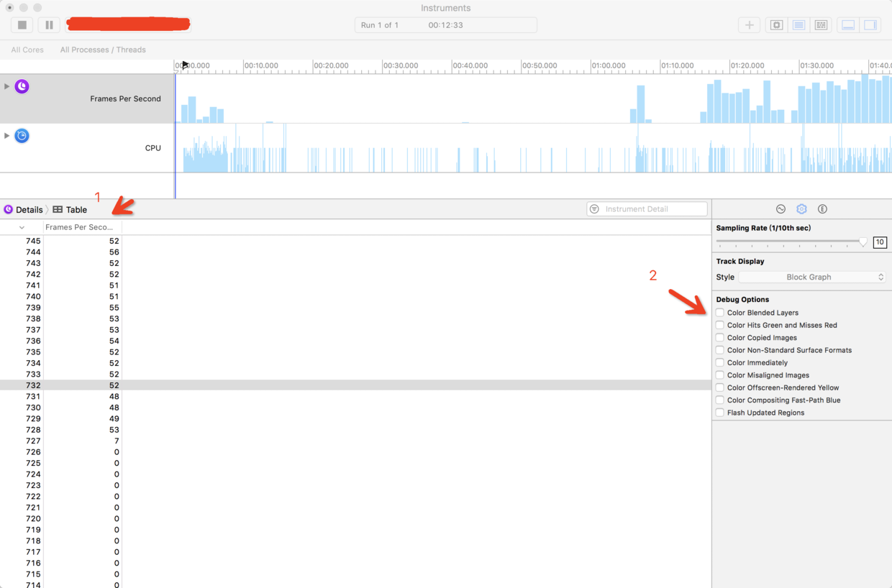
Task: Click the playhead marker at timeline start
Action: tap(185, 65)
